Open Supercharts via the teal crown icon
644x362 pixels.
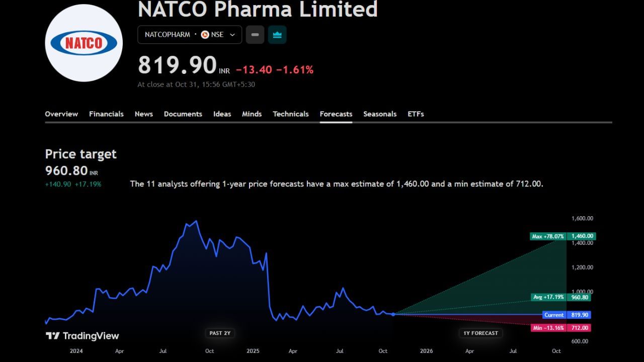click(277, 34)
